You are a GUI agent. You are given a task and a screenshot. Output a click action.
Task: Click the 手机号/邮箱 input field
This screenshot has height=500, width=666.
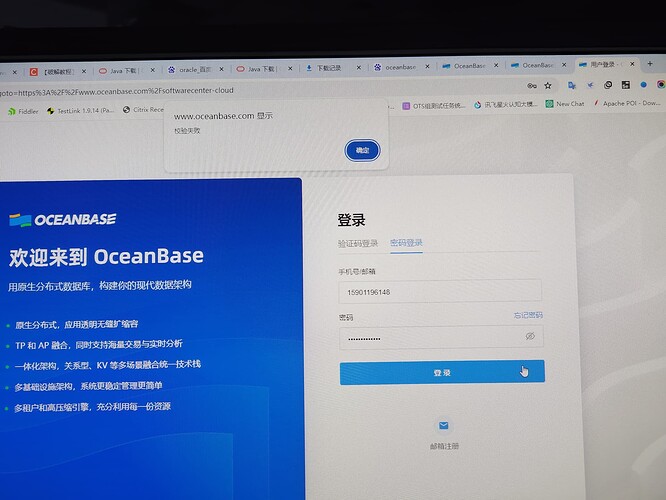[440, 291]
